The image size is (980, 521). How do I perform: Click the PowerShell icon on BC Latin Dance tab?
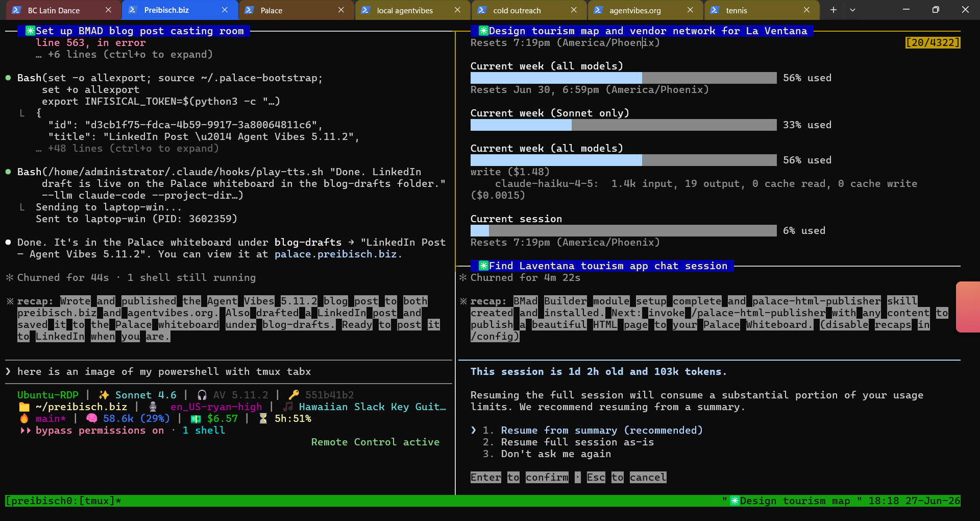pos(16,10)
